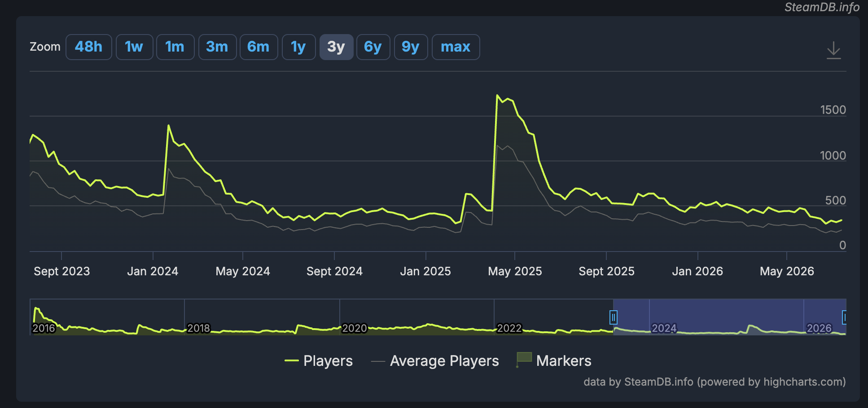
Task: Click the 500 y-axis value
Action: (836, 200)
